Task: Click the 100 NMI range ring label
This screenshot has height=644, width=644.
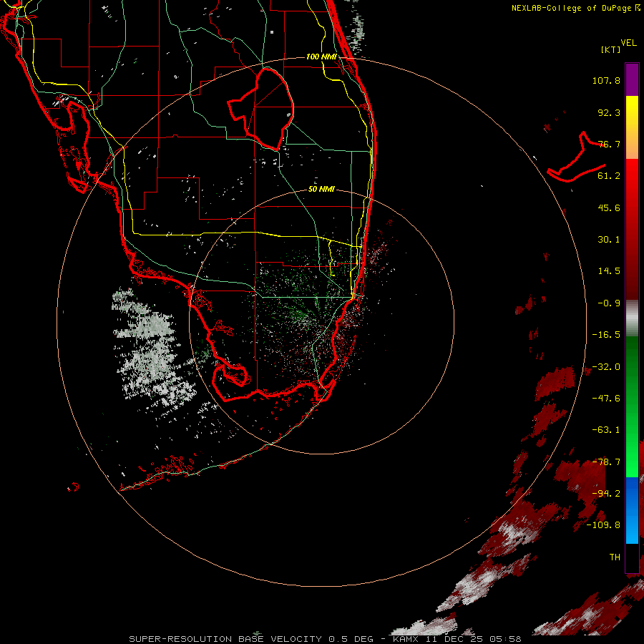Action: 321,57
